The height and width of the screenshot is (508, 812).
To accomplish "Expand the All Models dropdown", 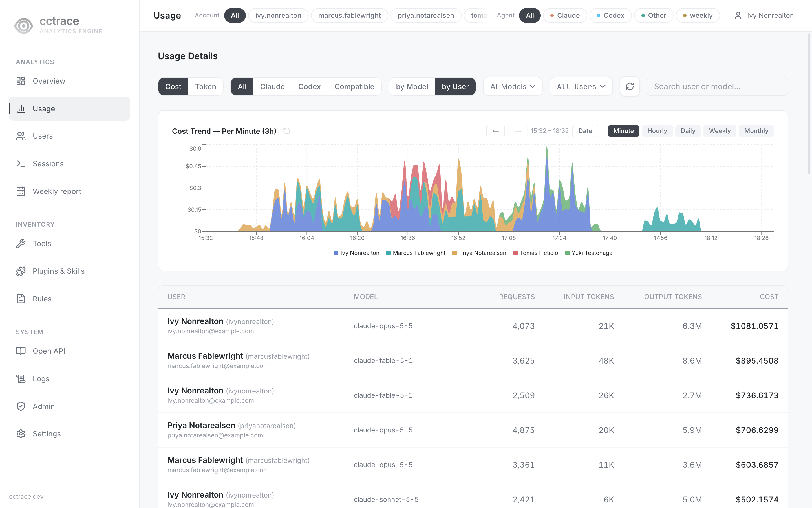I will click(x=512, y=87).
